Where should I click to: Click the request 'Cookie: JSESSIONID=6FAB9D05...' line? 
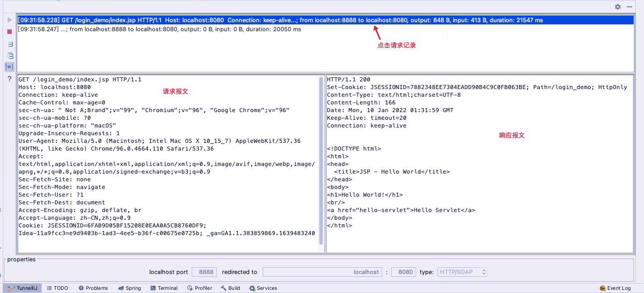[x=113, y=226]
